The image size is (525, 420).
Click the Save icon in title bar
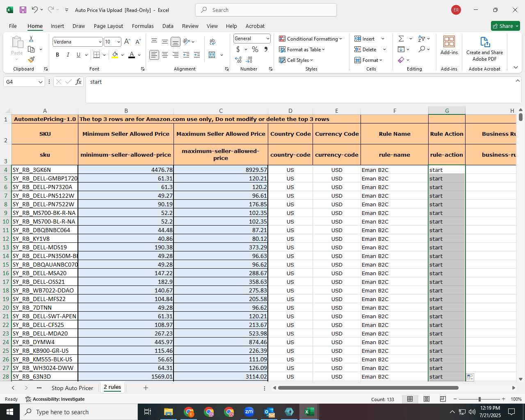pyautogui.click(x=23, y=10)
